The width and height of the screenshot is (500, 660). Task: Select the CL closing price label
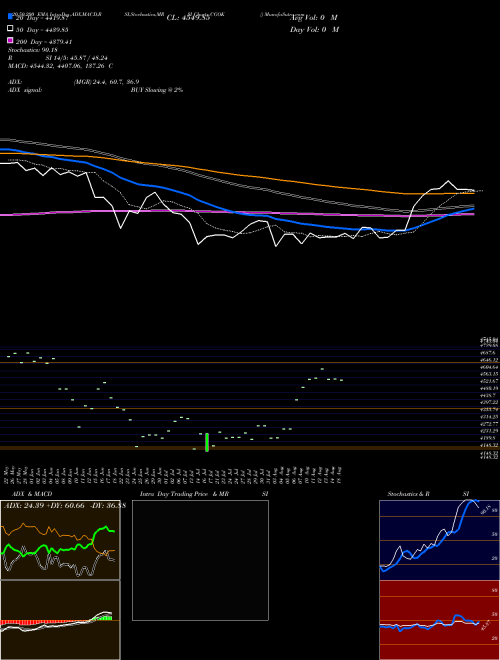coord(188,18)
